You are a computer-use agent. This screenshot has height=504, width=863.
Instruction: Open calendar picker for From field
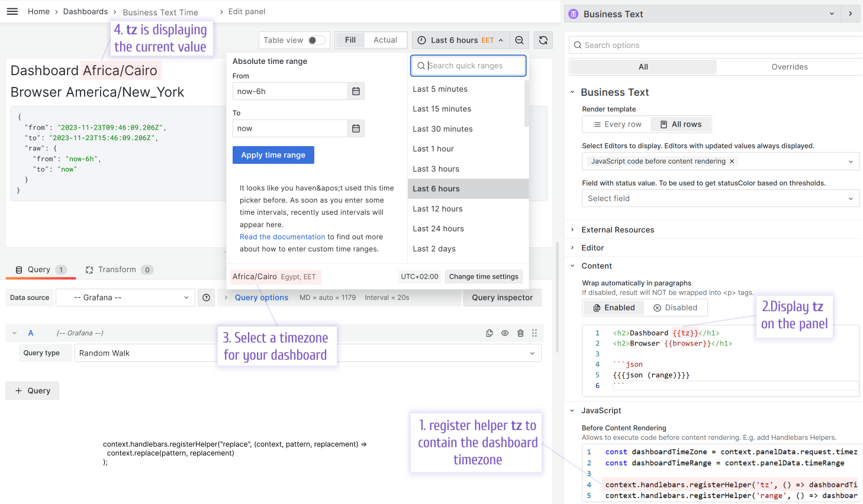tap(356, 91)
